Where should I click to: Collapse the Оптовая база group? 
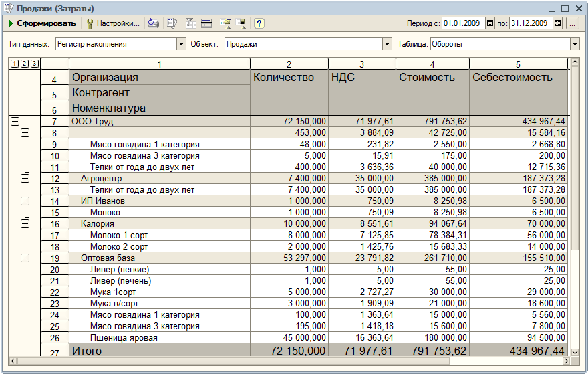(25, 258)
